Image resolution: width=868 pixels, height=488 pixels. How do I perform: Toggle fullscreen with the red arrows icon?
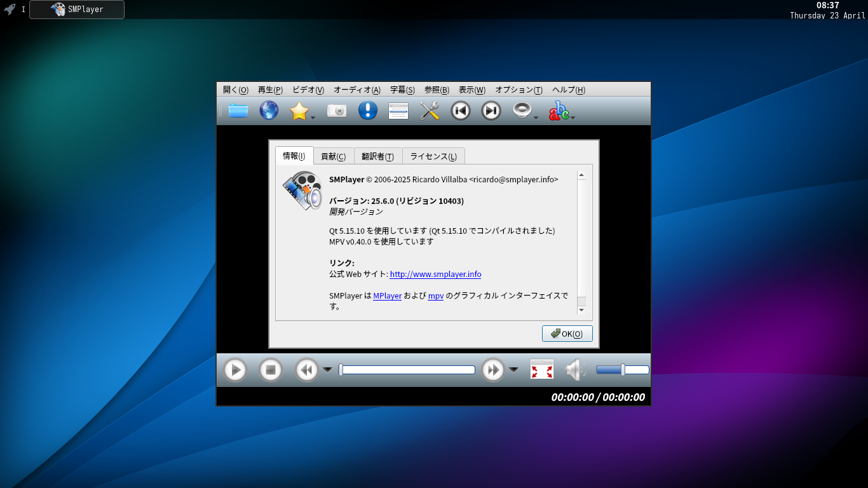542,369
